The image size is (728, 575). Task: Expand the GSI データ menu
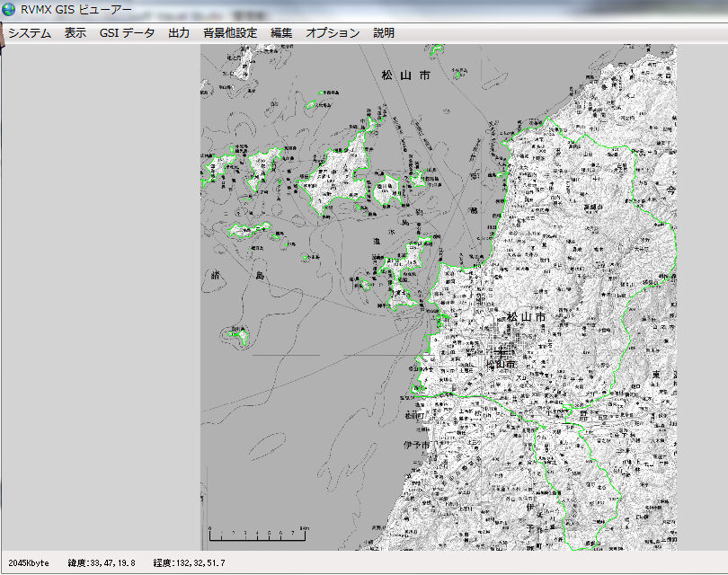click(x=127, y=32)
